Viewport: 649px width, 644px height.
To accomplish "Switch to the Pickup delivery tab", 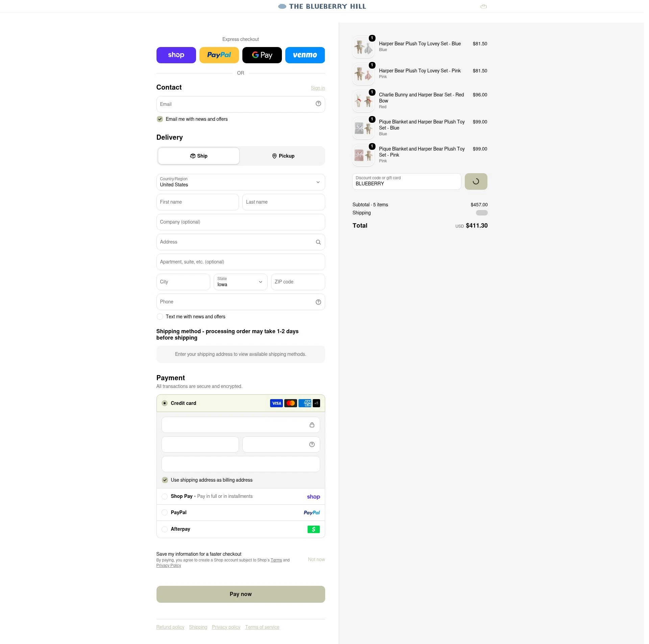I will (283, 156).
